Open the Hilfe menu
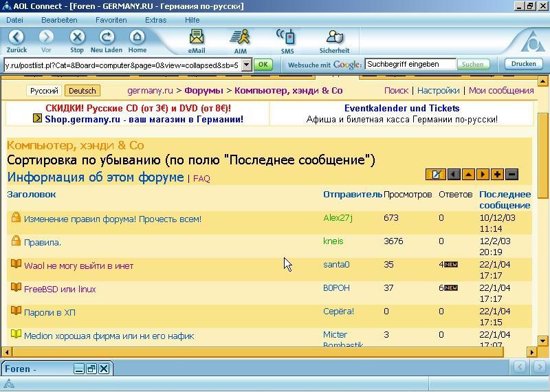 192,20
